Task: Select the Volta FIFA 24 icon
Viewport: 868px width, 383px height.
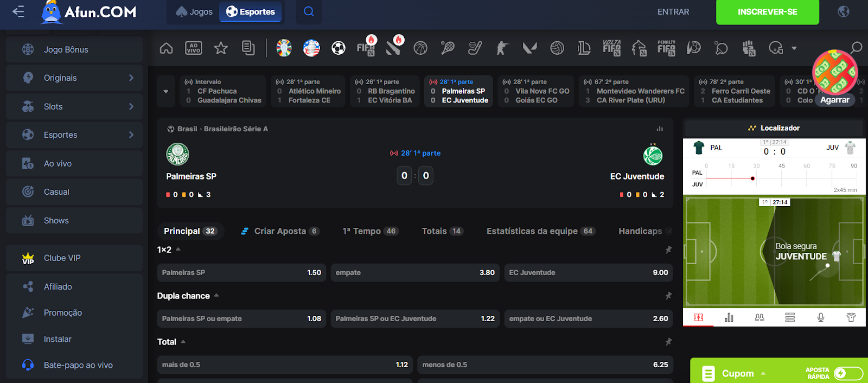Action: 611,48
